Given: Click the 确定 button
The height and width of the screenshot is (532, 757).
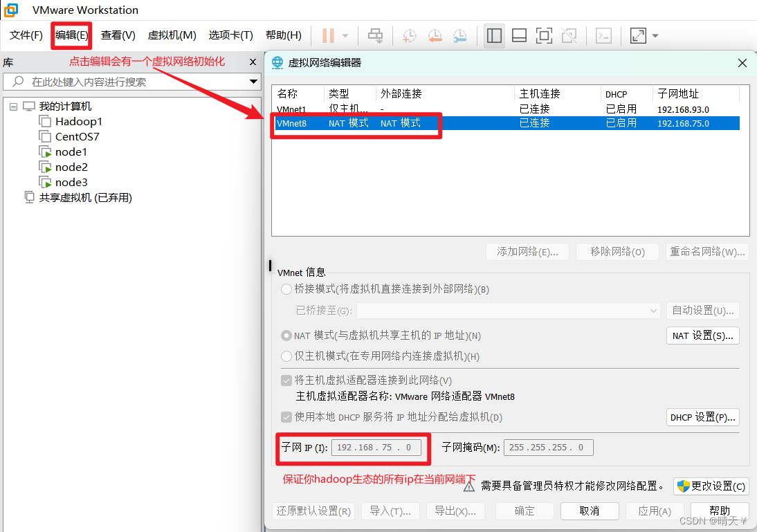Looking at the screenshot, I should point(525,511).
